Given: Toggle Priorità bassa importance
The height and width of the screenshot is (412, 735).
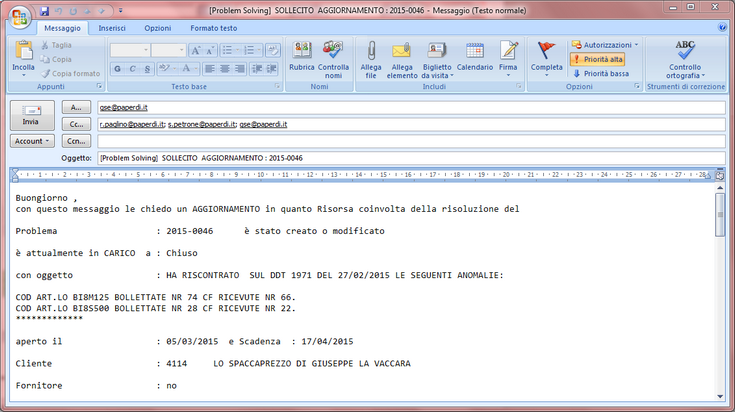Looking at the screenshot, I should (600, 74).
